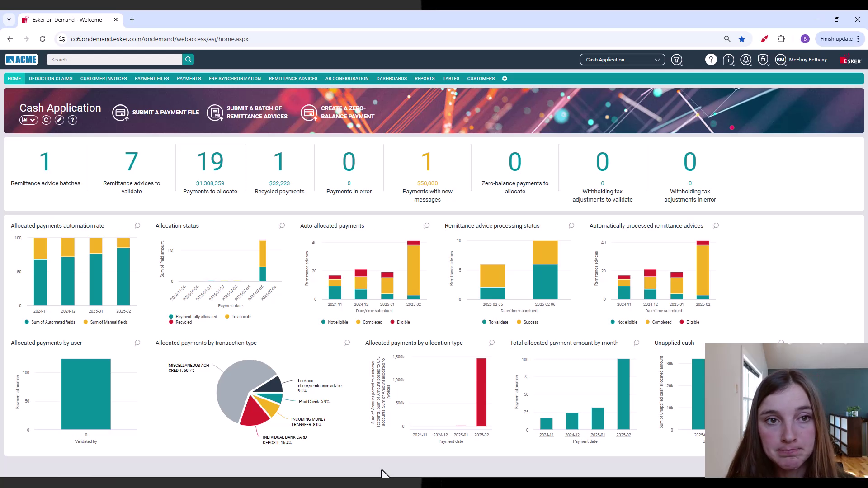Click the white help question mark icon
The image size is (868, 488).
pyautogui.click(x=711, y=60)
